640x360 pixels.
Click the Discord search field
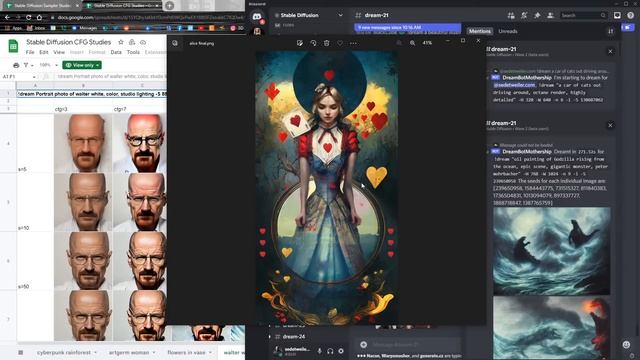tap(583, 15)
